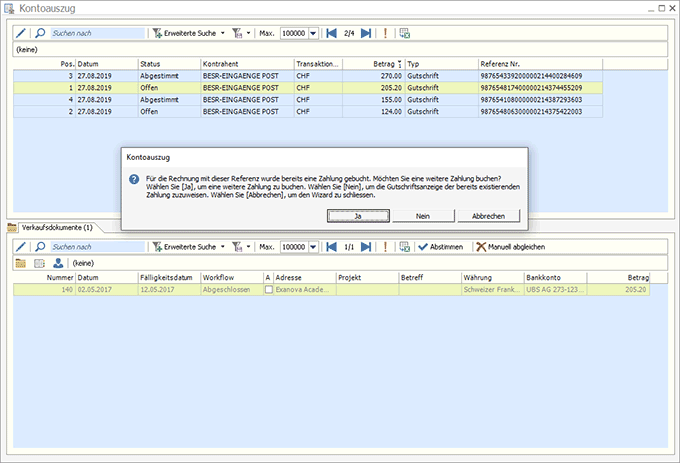680x463 pixels.
Task: Sort by the Bankkonto column header
Action: (556, 277)
